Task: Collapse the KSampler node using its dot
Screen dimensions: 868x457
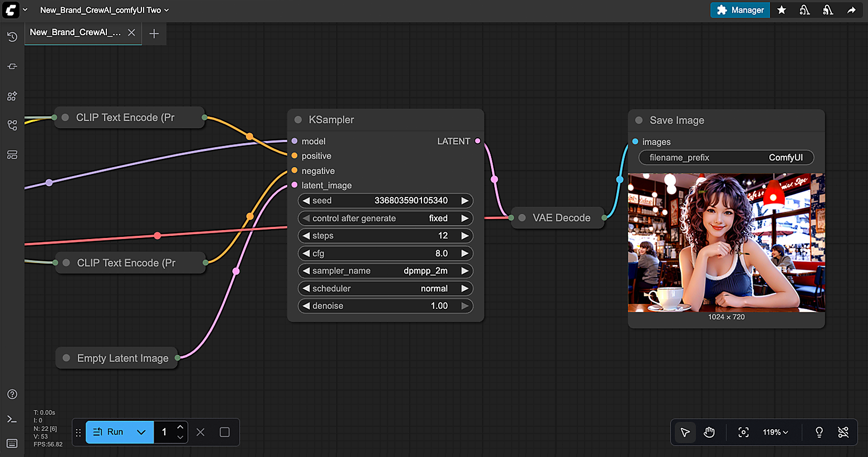Action: click(x=298, y=120)
